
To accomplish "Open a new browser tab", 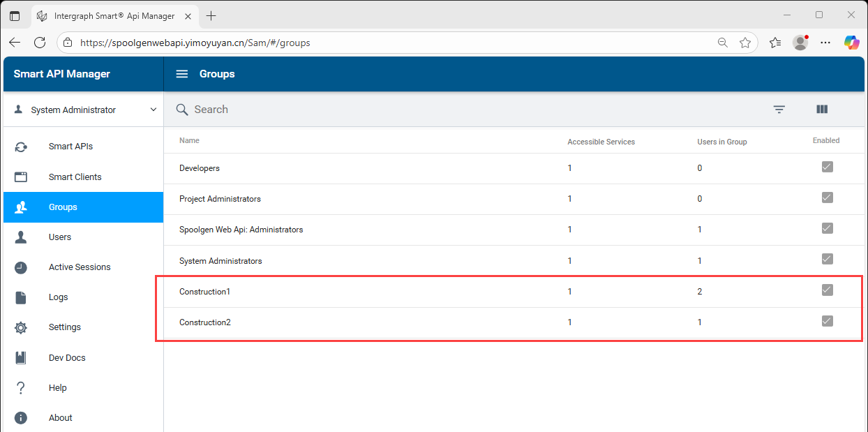I will (x=211, y=15).
